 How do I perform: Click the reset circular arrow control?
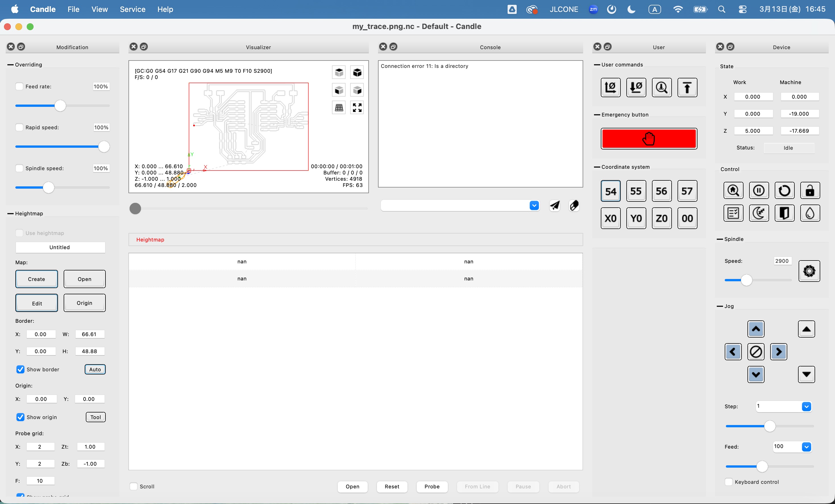click(784, 191)
